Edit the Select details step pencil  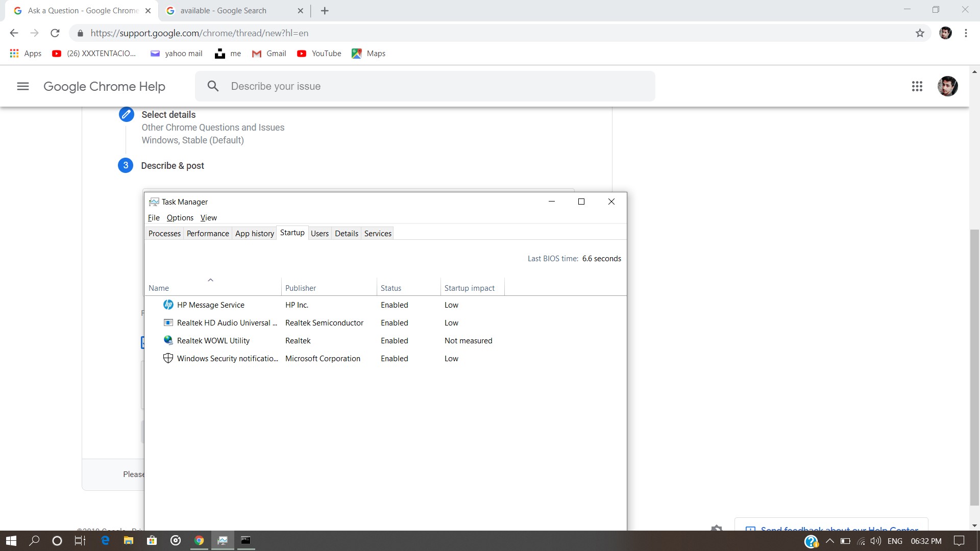point(126,114)
